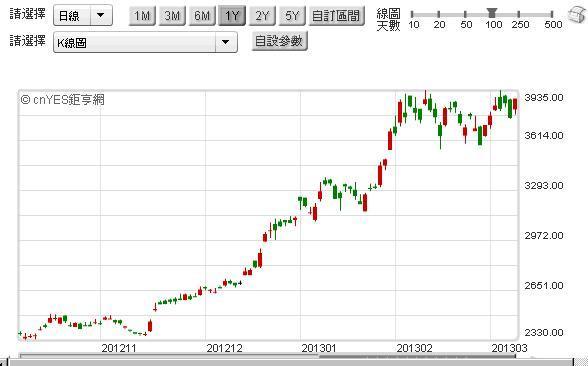Screen dimensions: 588x366
Task: Click the 2972.00 price axis label
Action: click(544, 236)
